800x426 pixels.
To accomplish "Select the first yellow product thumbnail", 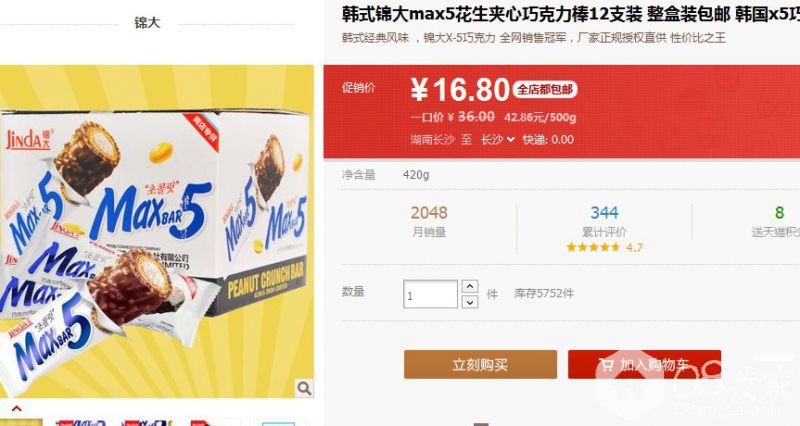I will [x=20, y=423].
